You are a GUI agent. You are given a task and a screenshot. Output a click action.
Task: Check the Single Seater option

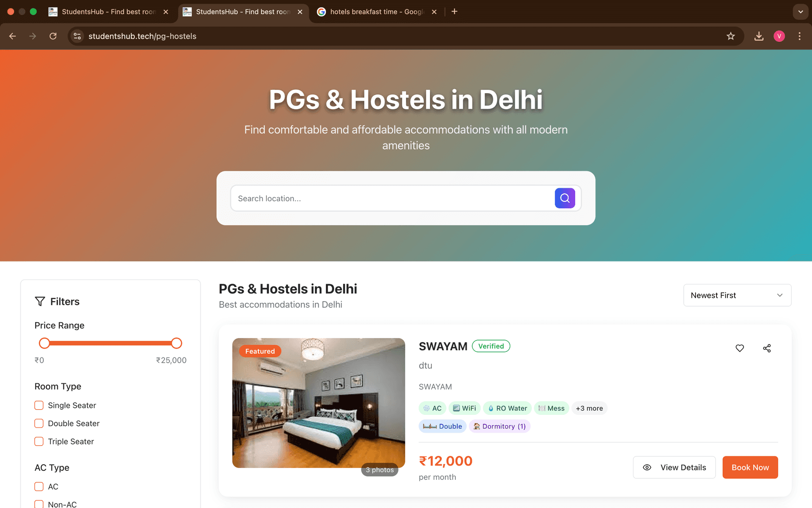point(39,405)
